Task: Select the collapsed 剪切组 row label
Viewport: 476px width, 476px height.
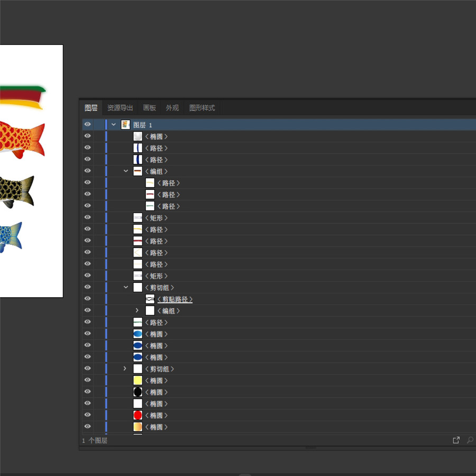Action: click(x=159, y=369)
